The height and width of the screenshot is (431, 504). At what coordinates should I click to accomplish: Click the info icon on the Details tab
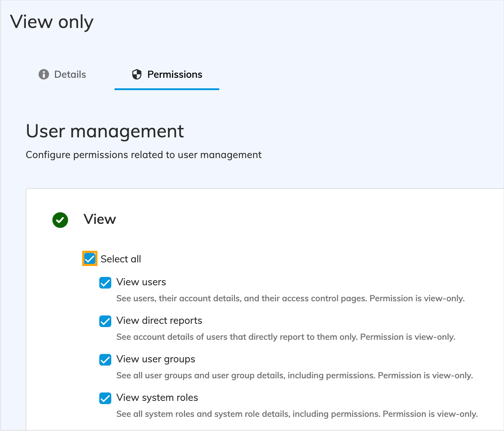coord(43,74)
